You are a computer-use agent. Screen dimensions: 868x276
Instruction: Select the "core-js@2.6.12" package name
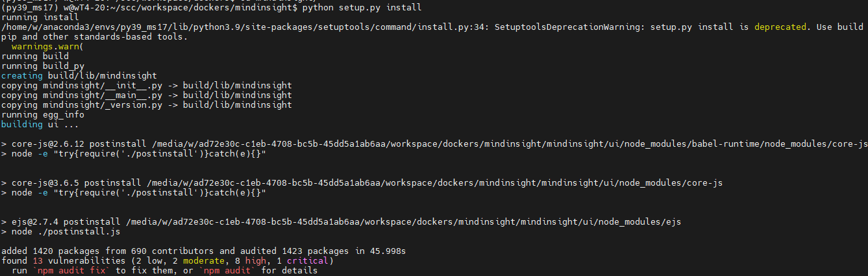(45, 144)
